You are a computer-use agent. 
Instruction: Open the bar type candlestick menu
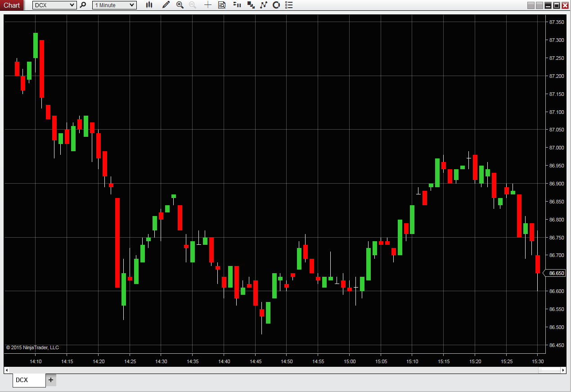149,5
